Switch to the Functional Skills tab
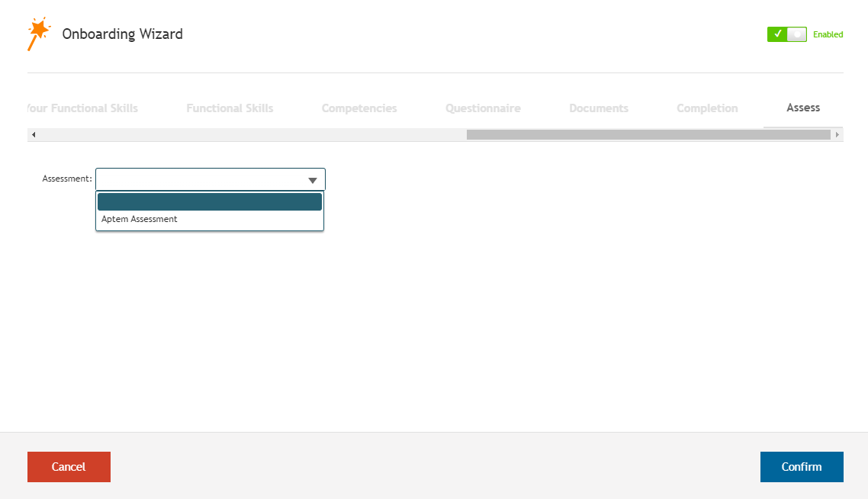Image resolution: width=868 pixels, height=499 pixels. click(230, 108)
